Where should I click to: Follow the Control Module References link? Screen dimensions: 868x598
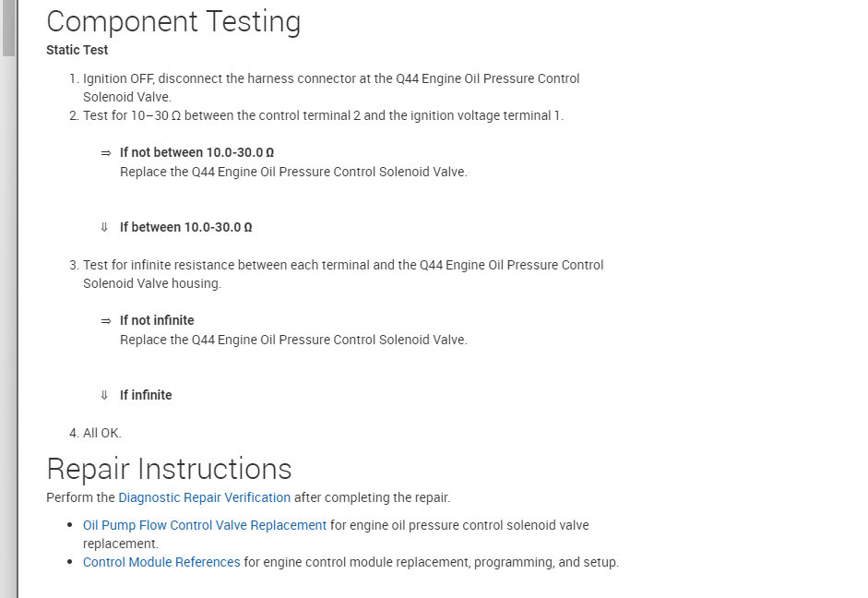161,562
